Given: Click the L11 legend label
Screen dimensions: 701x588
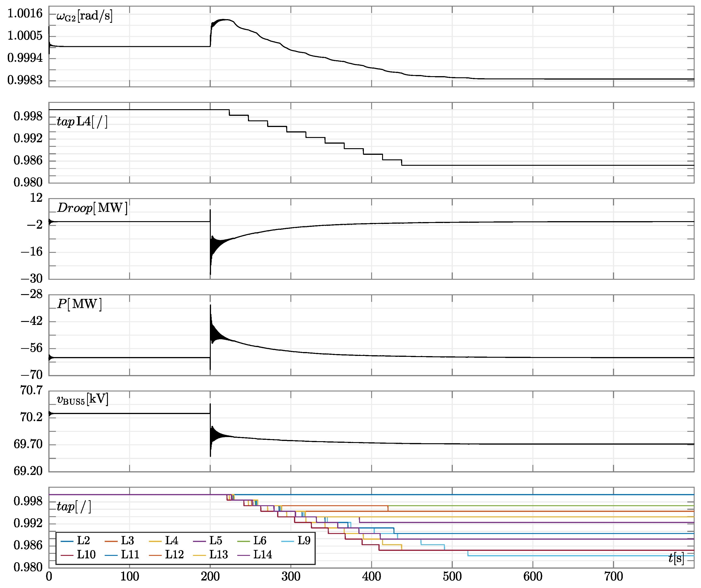Looking at the screenshot, I should point(130,555).
